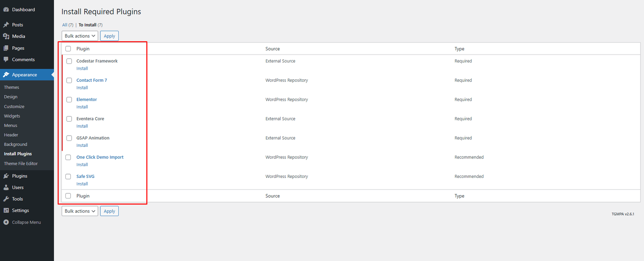Switch to the To Install (7) filter

click(x=91, y=25)
